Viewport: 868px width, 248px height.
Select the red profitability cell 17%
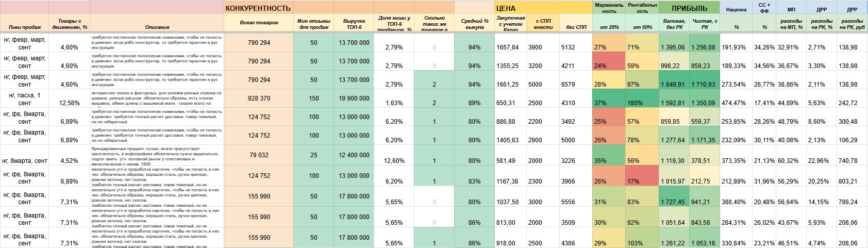(x=642, y=175)
